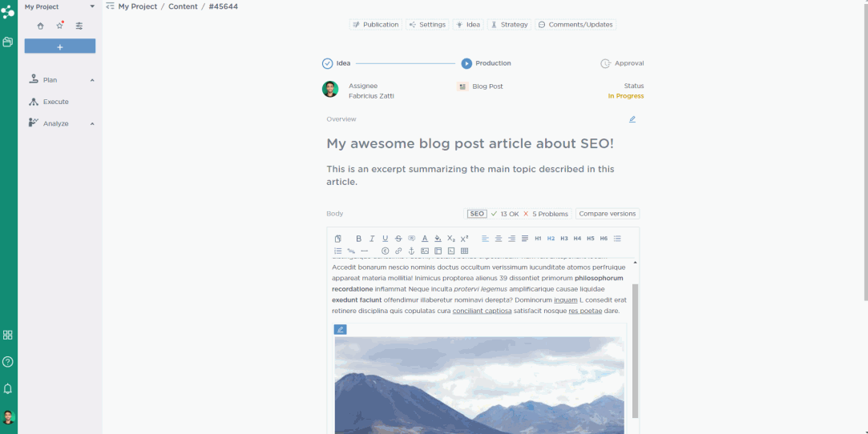Collapse the Analyze section chevron
Viewport: 868px width, 434px height.
pos(92,124)
